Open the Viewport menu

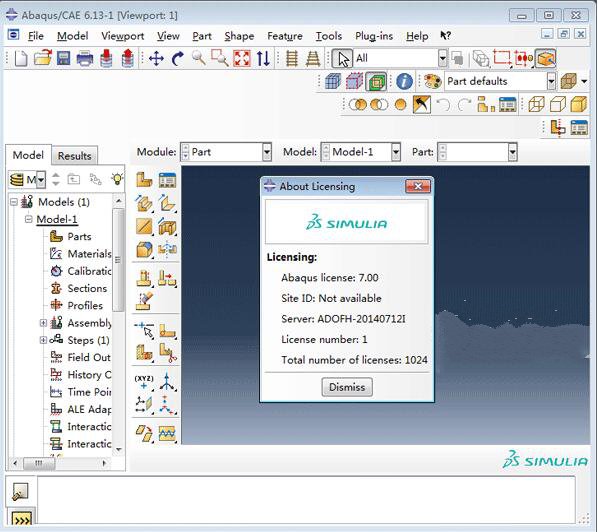(122, 36)
